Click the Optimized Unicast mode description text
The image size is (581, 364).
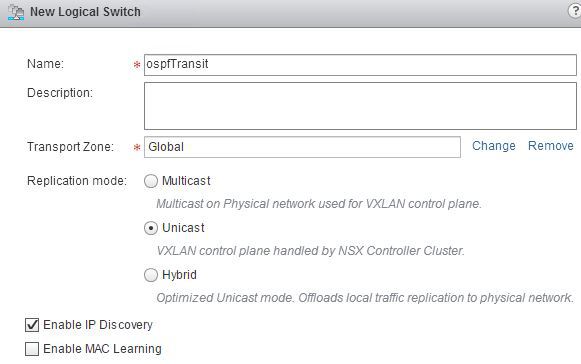click(365, 298)
